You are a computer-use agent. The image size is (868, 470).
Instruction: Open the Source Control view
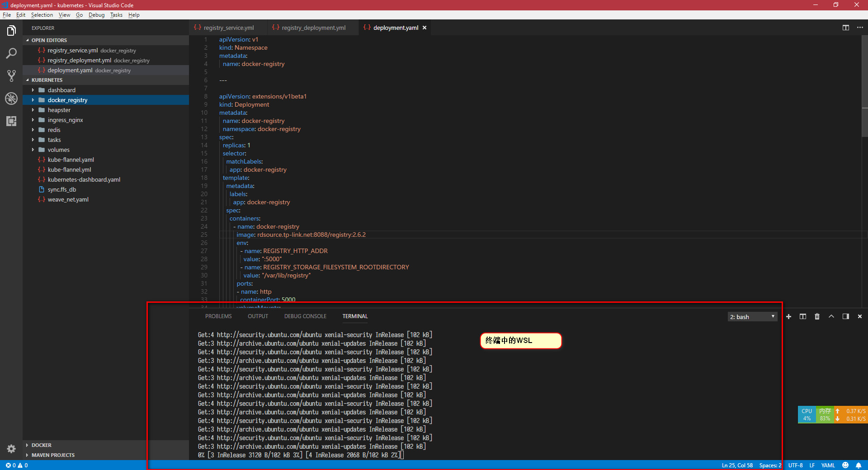pyautogui.click(x=11, y=75)
